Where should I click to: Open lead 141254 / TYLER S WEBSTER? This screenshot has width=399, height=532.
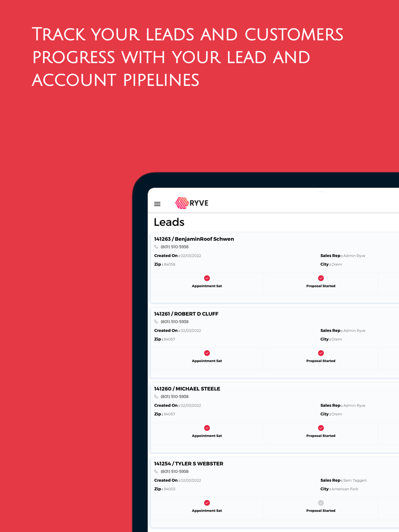tap(189, 464)
